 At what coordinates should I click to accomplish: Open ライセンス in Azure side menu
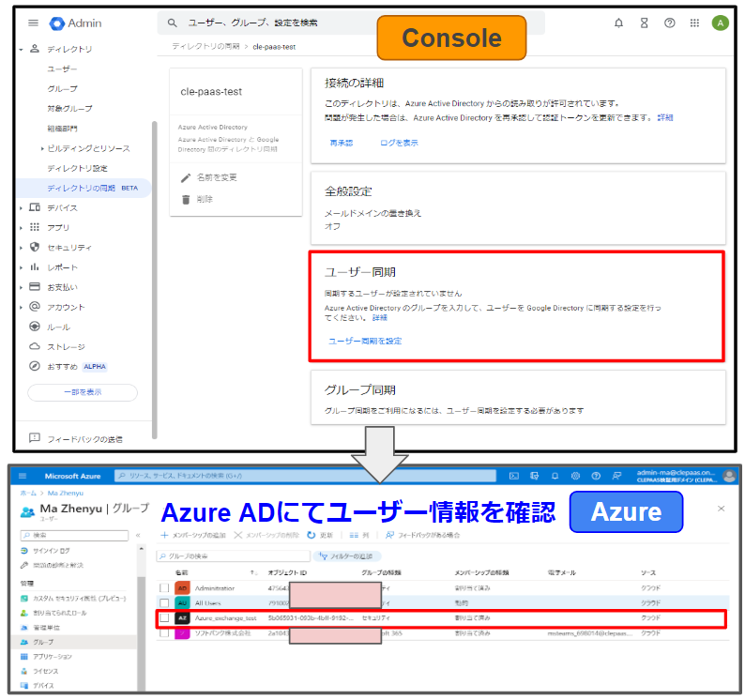pos(46,671)
